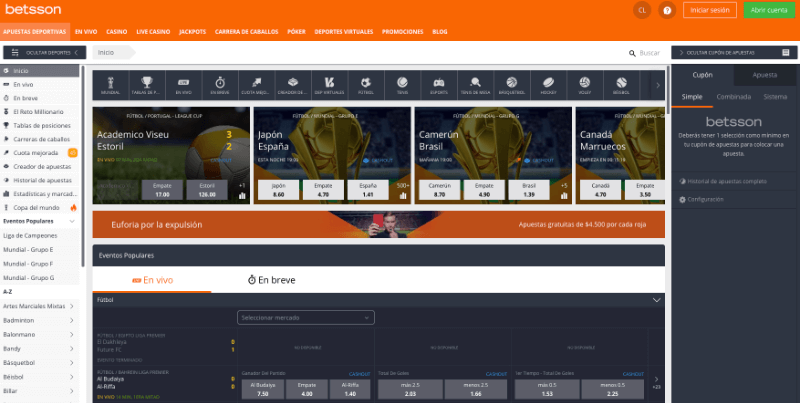Expand Badminton in sidebar

[71, 320]
